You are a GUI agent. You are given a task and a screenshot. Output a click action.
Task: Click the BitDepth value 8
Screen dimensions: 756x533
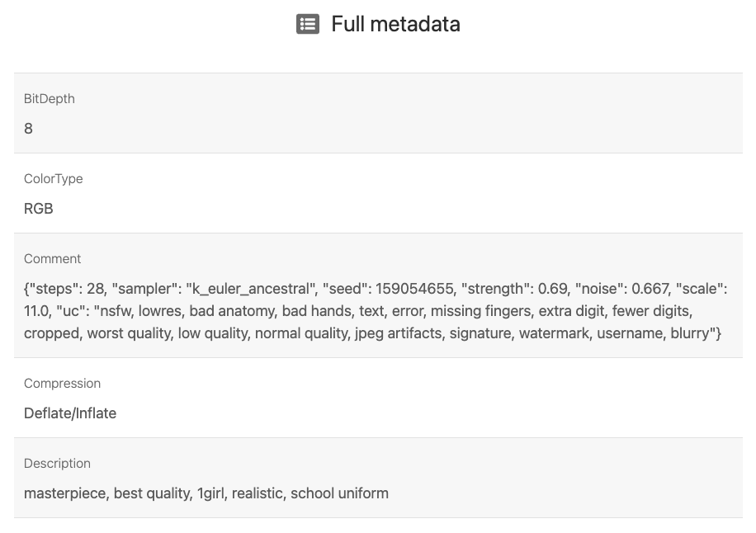click(28, 129)
